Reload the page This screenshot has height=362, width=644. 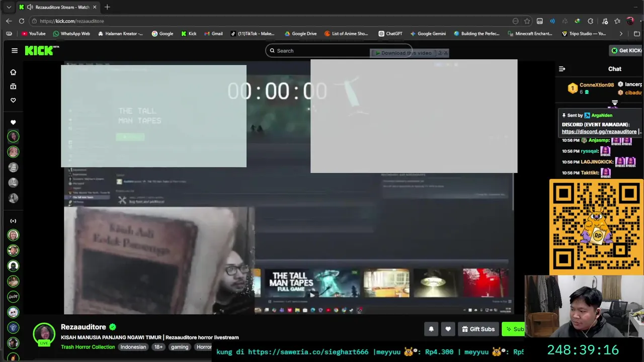[x=22, y=21]
